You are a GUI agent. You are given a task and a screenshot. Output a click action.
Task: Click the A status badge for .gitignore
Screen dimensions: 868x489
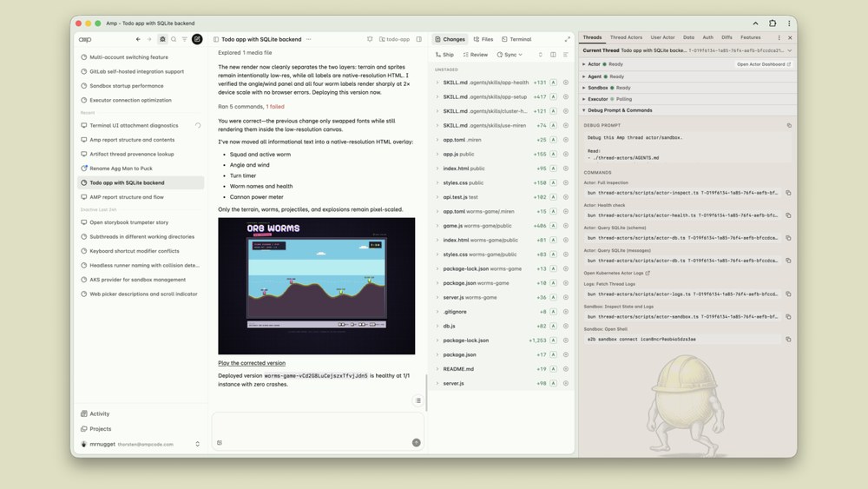coord(553,312)
